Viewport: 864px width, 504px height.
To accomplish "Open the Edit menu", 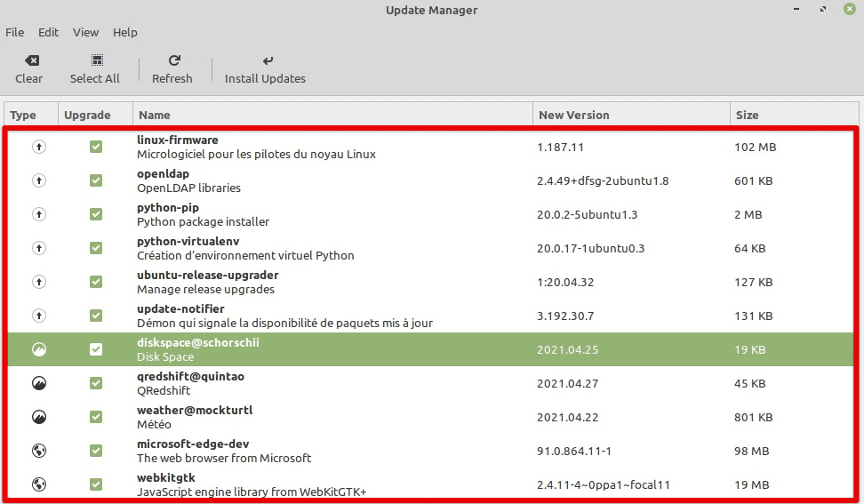I will click(49, 33).
